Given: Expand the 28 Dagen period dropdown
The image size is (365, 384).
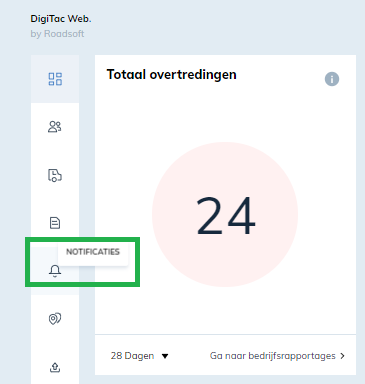Looking at the screenshot, I should [x=139, y=356].
